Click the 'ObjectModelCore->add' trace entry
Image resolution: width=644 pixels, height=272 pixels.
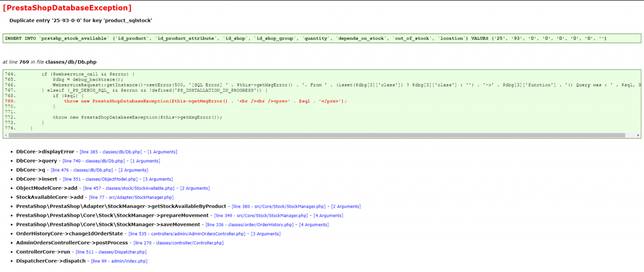[47, 188]
